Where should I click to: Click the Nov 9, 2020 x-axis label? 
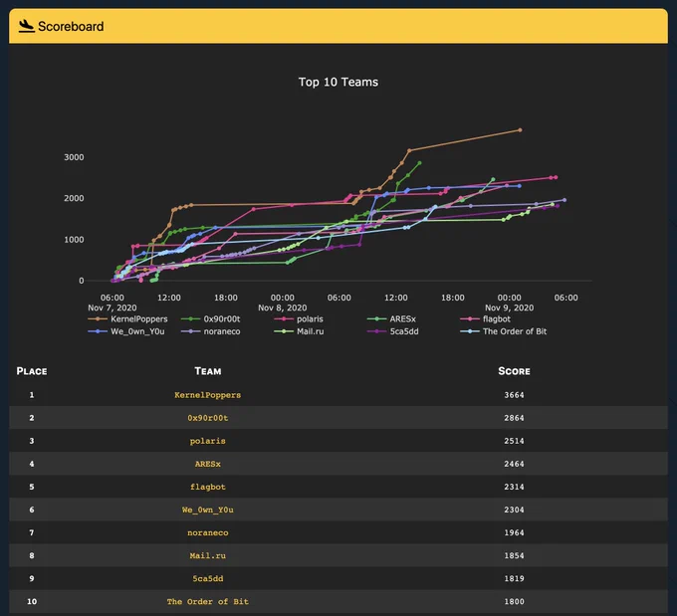(509, 308)
